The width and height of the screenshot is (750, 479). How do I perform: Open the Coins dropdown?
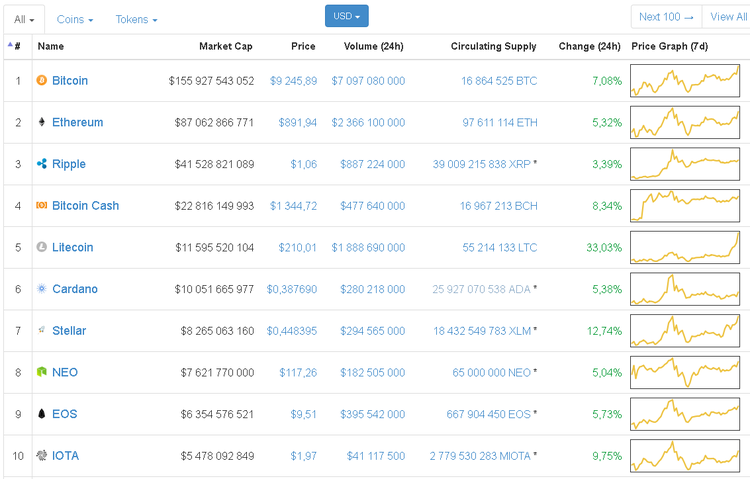click(75, 20)
